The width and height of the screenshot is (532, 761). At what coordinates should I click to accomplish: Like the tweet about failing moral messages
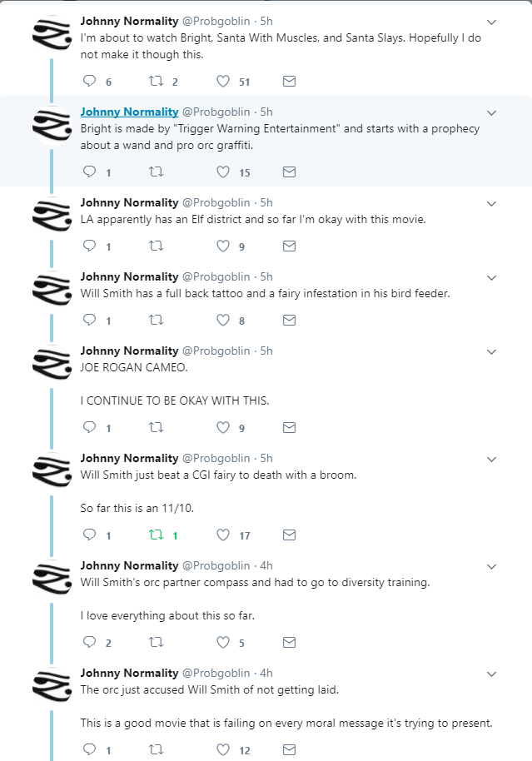point(222,750)
